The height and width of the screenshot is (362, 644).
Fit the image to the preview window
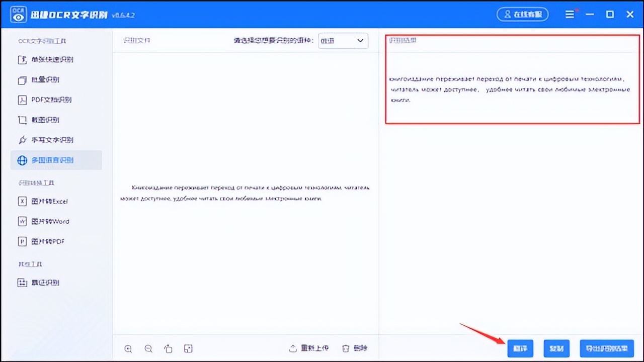[x=188, y=348]
